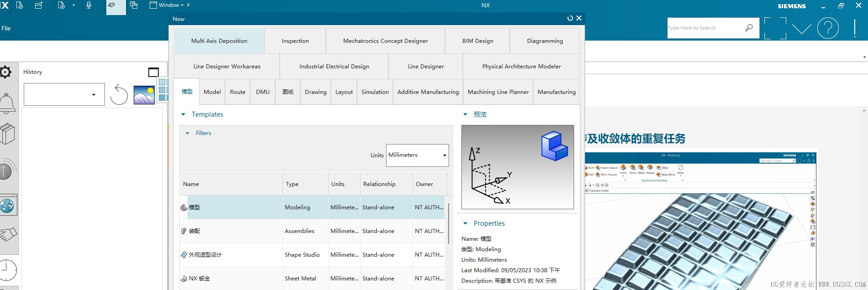Screen dimensions: 868x290
Task: Select the 模型 Modeling template row
Action: (x=313, y=207)
